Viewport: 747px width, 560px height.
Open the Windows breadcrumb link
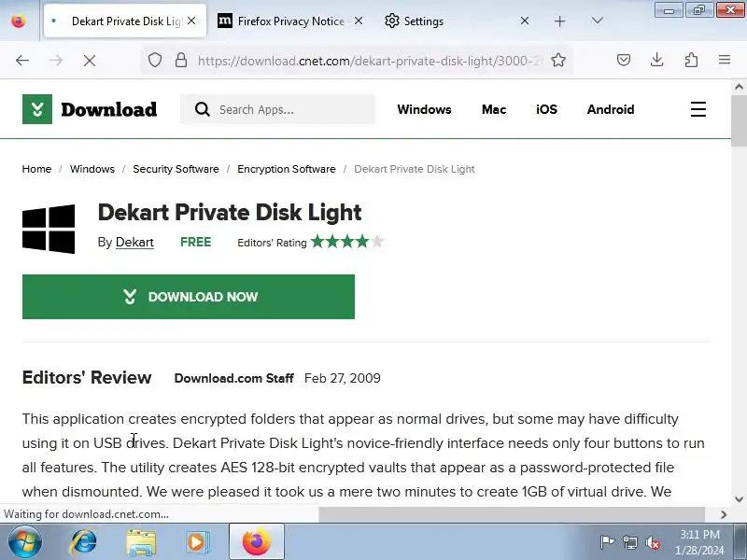coord(92,169)
